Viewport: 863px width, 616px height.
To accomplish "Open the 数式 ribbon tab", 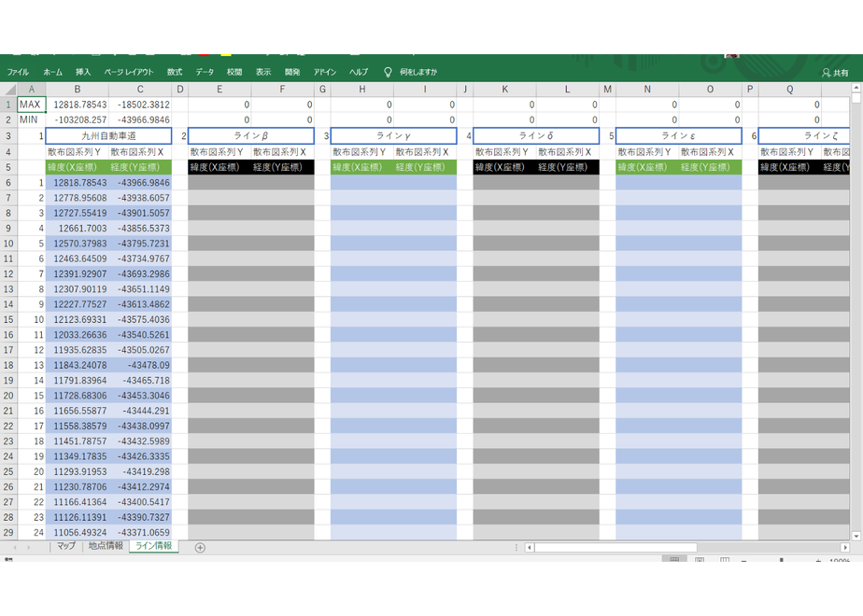I will [175, 72].
